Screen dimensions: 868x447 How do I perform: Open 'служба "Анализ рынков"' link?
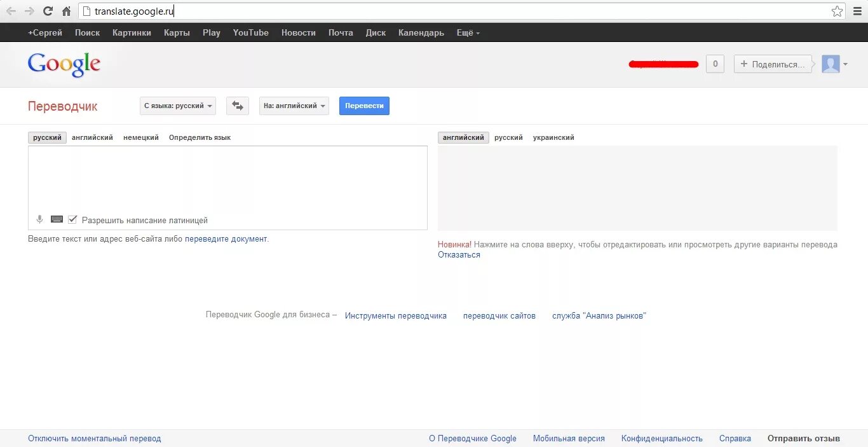[599, 316]
